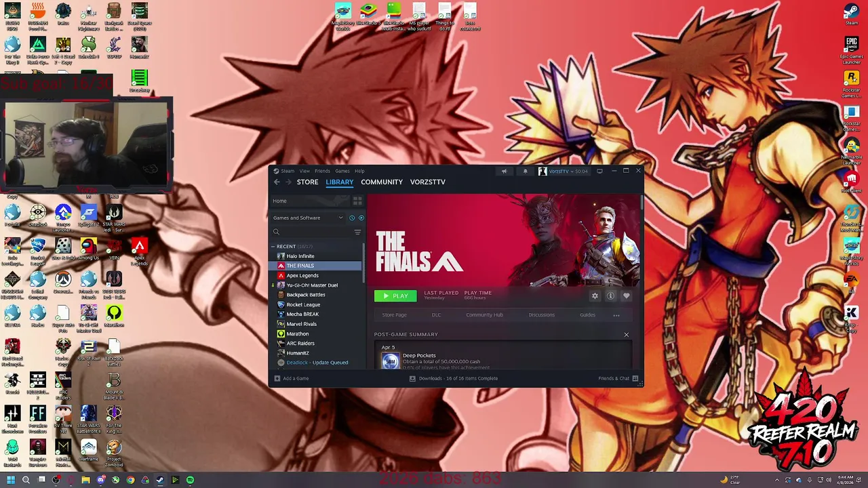
Task: Click Home in Steam library sidebar
Action: point(310,201)
